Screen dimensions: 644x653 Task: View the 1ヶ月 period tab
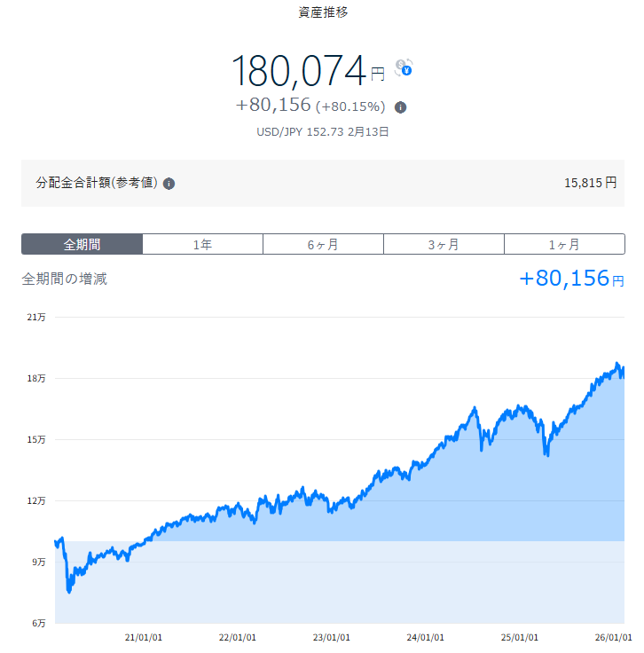[564, 245]
